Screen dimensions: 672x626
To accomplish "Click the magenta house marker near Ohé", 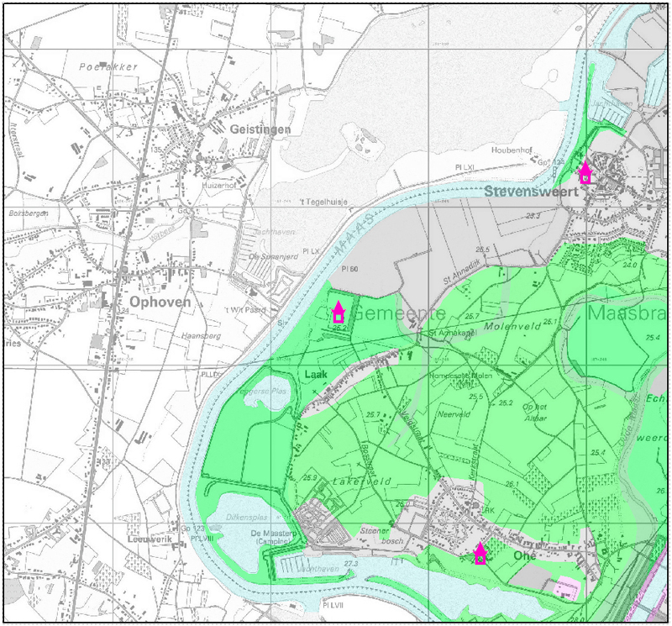I will [480, 554].
